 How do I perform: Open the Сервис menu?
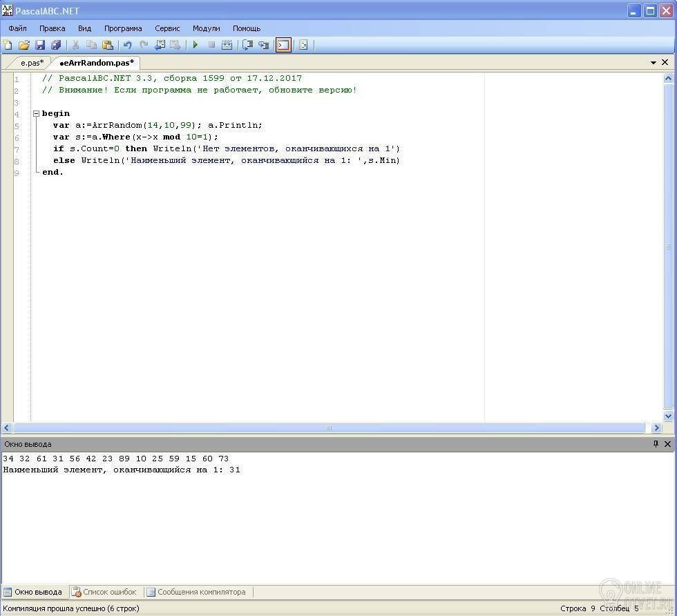click(167, 28)
